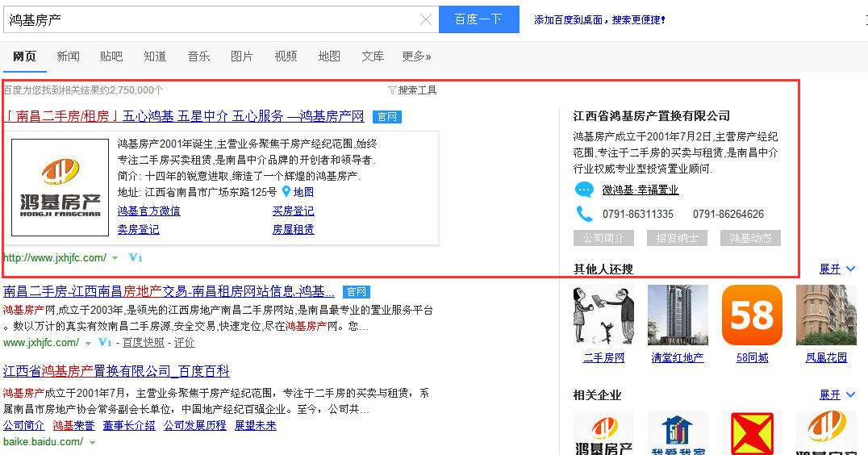Click the 官网 badge on the first result
Image resolution: width=868 pixels, height=455 pixels.
387,117
